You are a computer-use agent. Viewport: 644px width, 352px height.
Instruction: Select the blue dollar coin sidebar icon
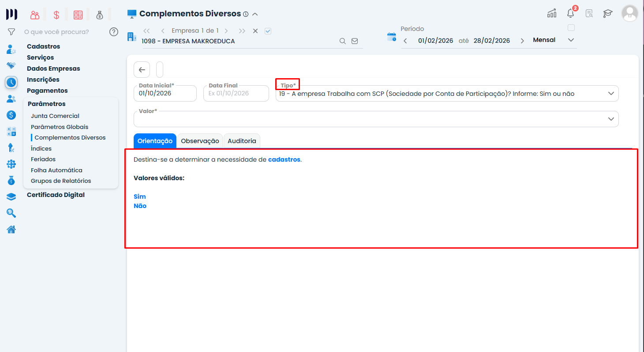(11, 115)
